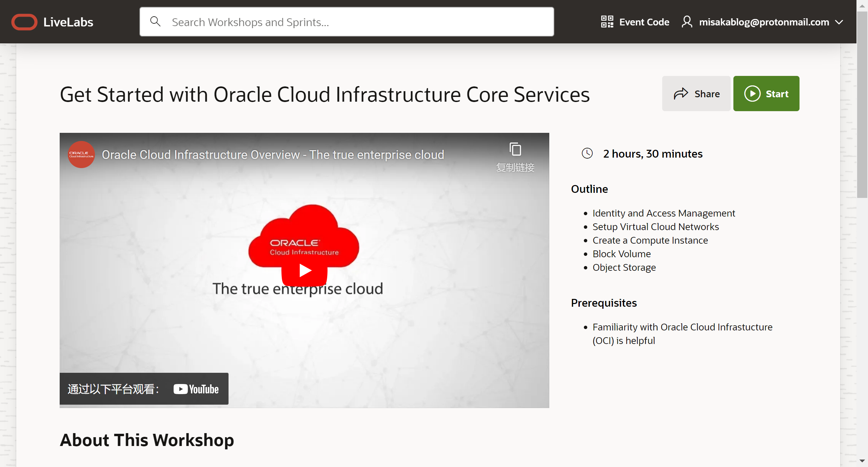Click the About This Workshop heading
Image resolution: width=868 pixels, height=467 pixels.
[x=147, y=440]
